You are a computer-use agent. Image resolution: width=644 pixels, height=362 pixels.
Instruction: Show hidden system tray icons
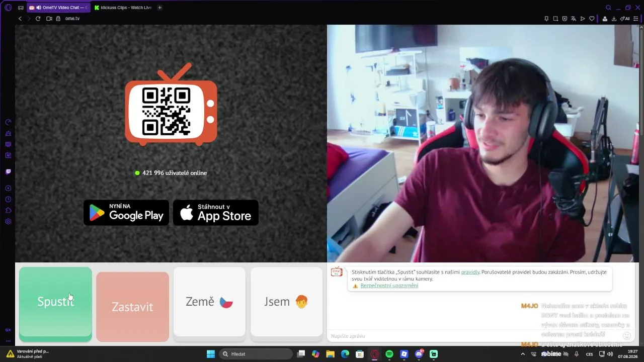tap(523, 354)
